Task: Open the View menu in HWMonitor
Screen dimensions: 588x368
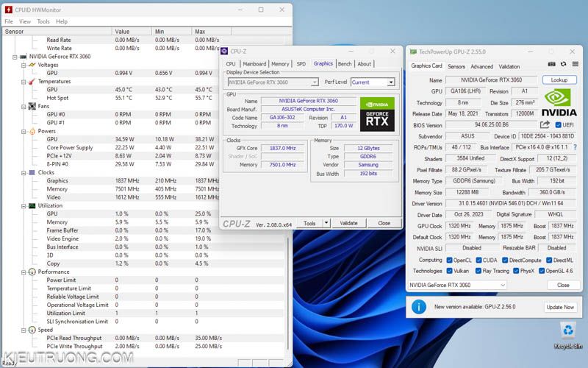Action: (25, 21)
